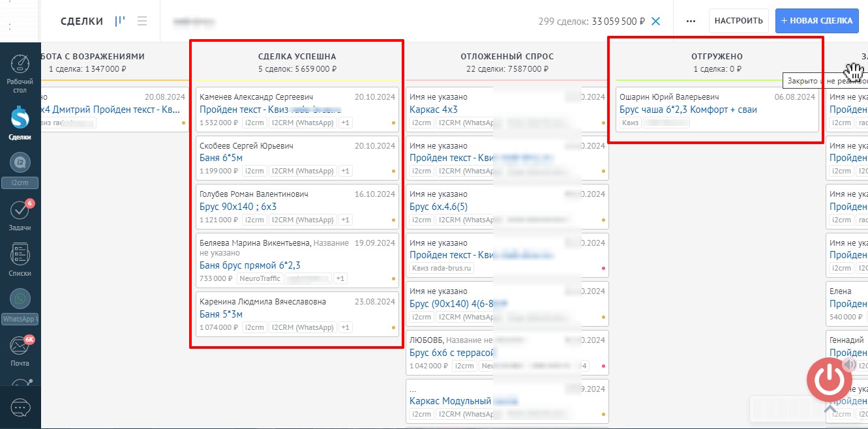This screenshot has width=868, height=429.
Task: Click the НАСТРОИТЬ button
Action: pyautogui.click(x=738, y=21)
